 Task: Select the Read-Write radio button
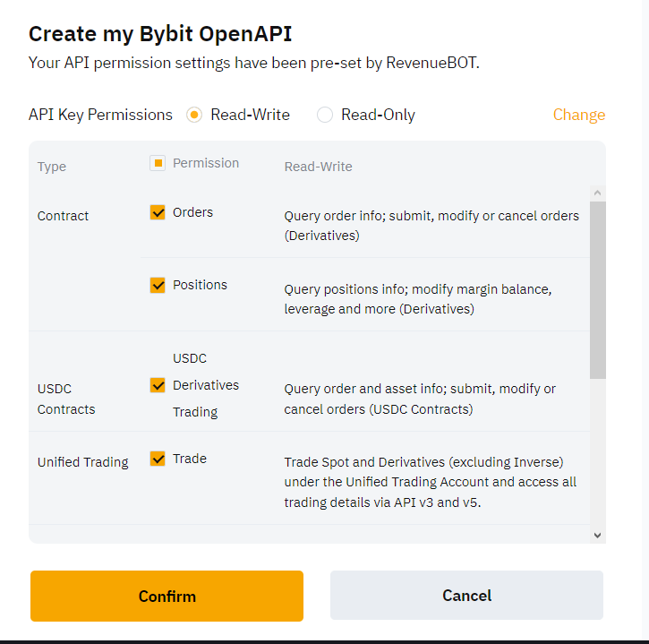[x=194, y=115]
